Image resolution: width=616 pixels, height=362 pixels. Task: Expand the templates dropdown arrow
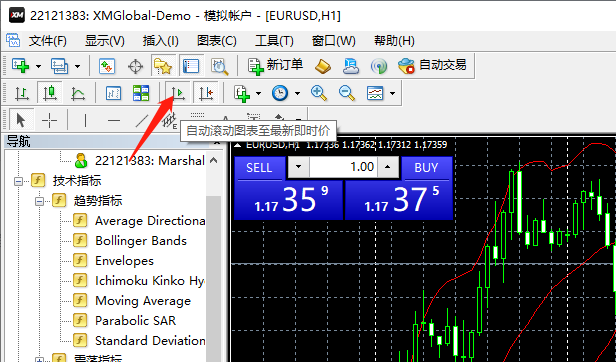pos(392,94)
